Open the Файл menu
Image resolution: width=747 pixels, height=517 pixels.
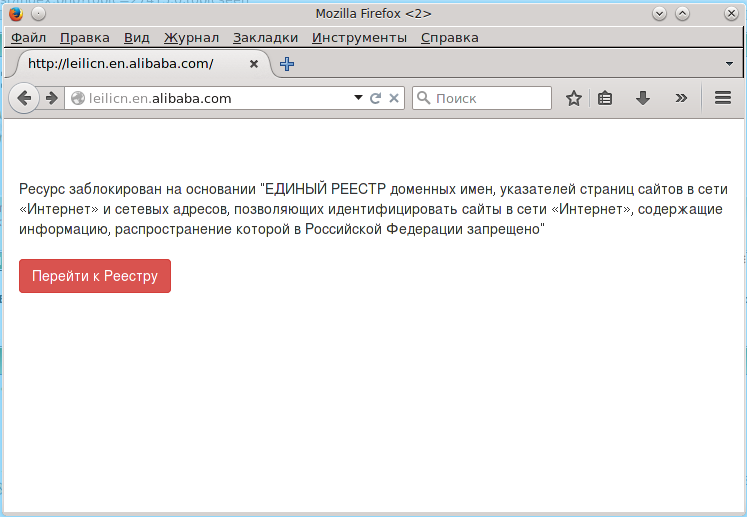pyautogui.click(x=29, y=38)
